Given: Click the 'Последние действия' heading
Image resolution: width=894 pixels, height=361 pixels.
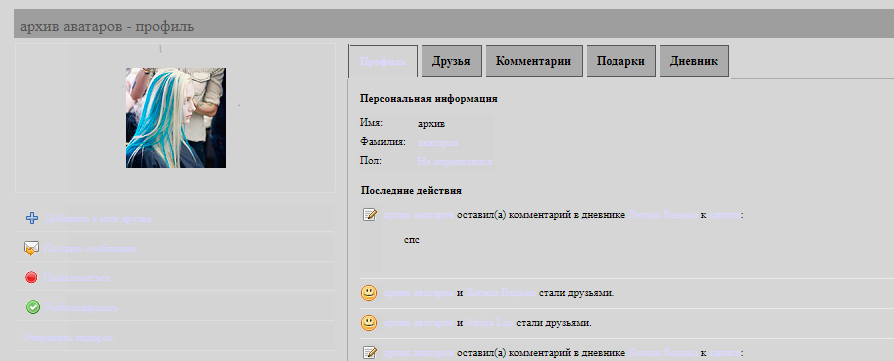Looking at the screenshot, I should point(411,190).
